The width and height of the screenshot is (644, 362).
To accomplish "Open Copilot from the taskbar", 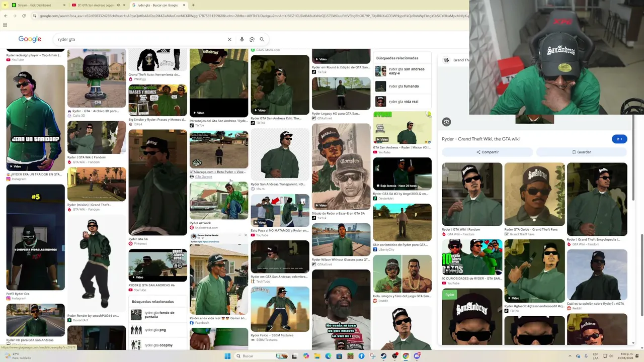I will 306,356.
